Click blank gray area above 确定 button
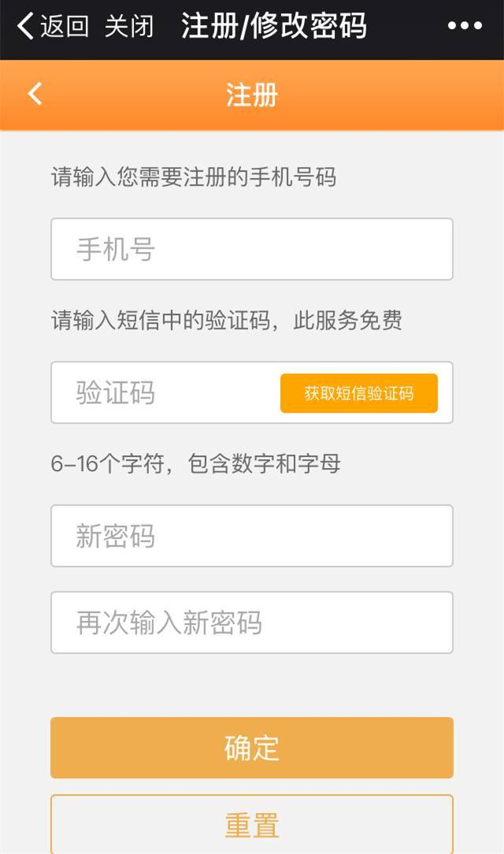Screen dimensions: 504x854 pyautogui.click(x=252, y=685)
